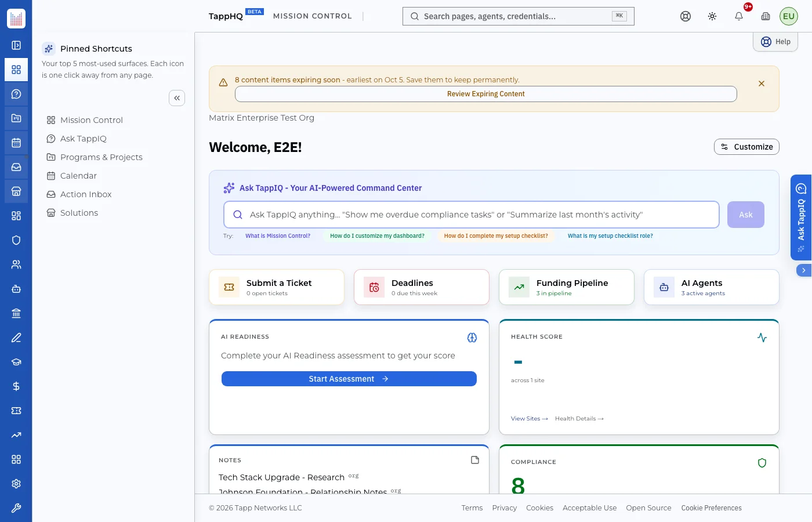Open the robot agents icon in rail

(16, 289)
